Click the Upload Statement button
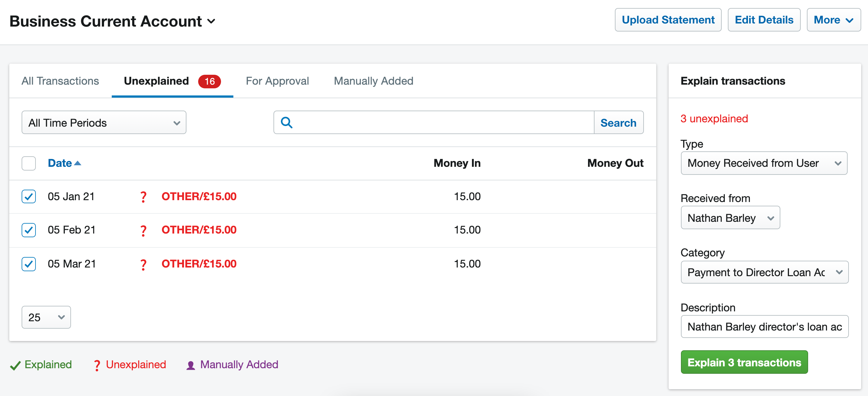 668,20
